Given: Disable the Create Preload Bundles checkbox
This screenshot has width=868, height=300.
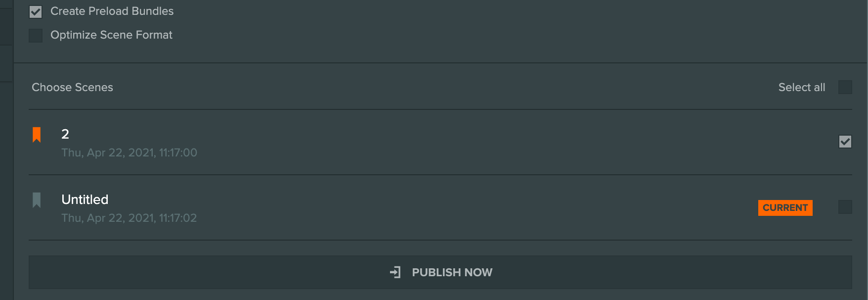Looking at the screenshot, I should coord(35,11).
